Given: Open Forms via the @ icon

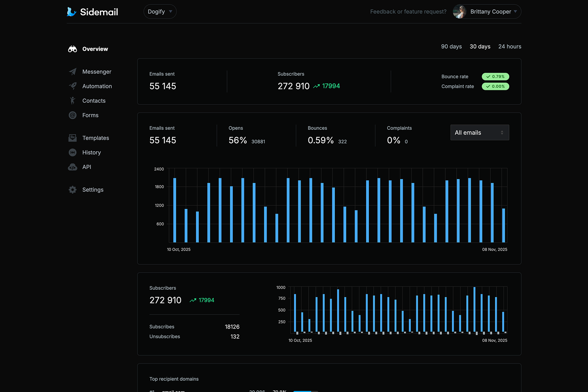Looking at the screenshot, I should [73, 115].
